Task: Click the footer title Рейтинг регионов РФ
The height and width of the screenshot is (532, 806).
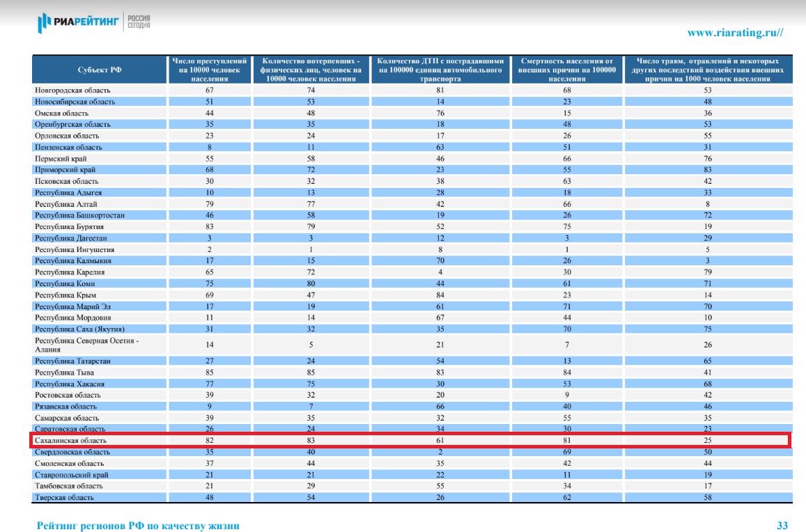Action: (138, 526)
